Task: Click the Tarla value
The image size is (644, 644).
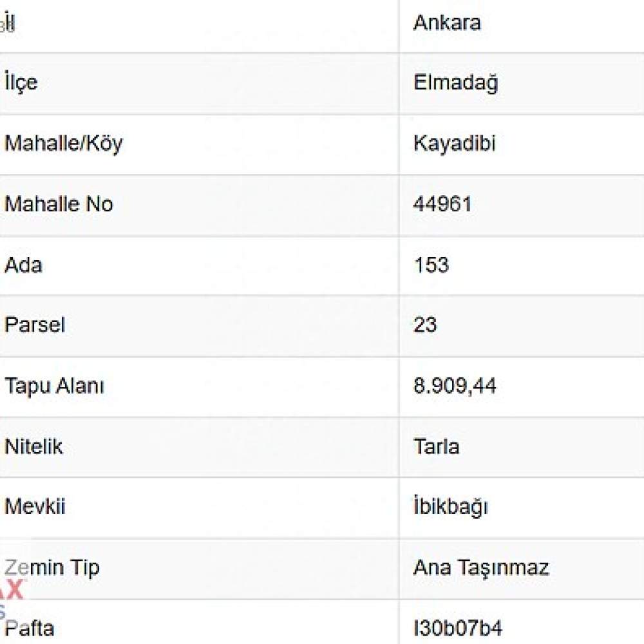Action: point(436,446)
